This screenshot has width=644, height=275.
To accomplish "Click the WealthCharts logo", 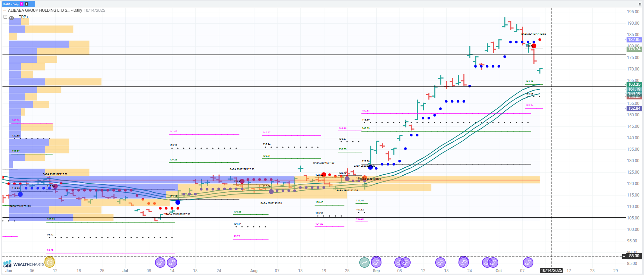I will 24,264.
